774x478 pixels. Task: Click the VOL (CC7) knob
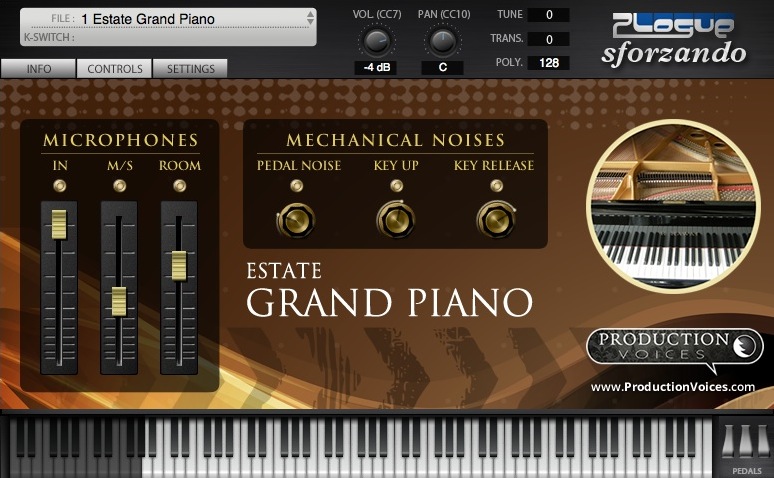(x=377, y=41)
